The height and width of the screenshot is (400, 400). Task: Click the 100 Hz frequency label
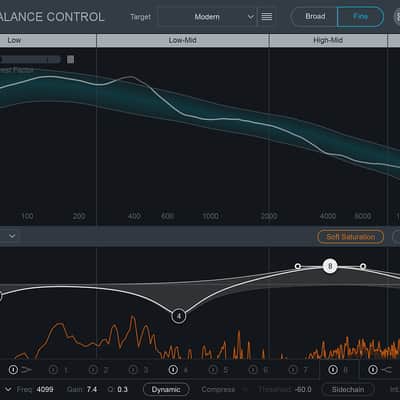point(27,216)
